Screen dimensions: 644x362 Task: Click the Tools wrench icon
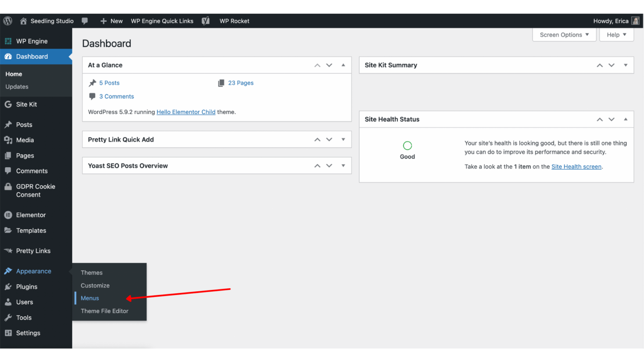tap(8, 318)
